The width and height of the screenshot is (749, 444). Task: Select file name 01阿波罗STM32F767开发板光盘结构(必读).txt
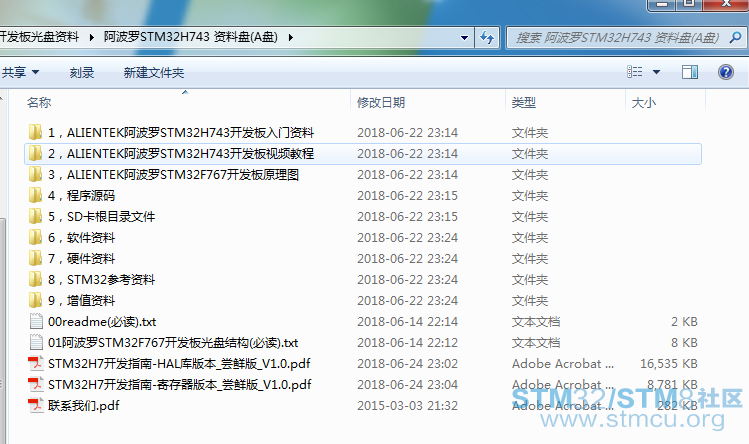[x=173, y=343]
